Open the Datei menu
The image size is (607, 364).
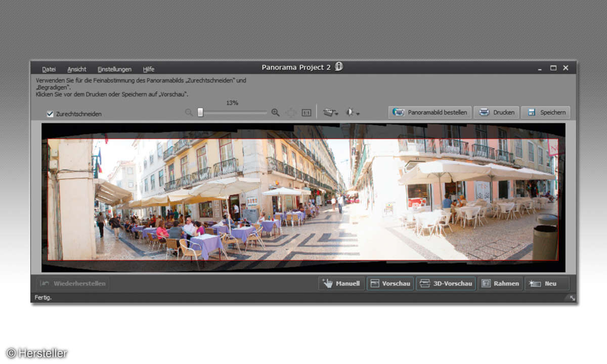tap(49, 69)
